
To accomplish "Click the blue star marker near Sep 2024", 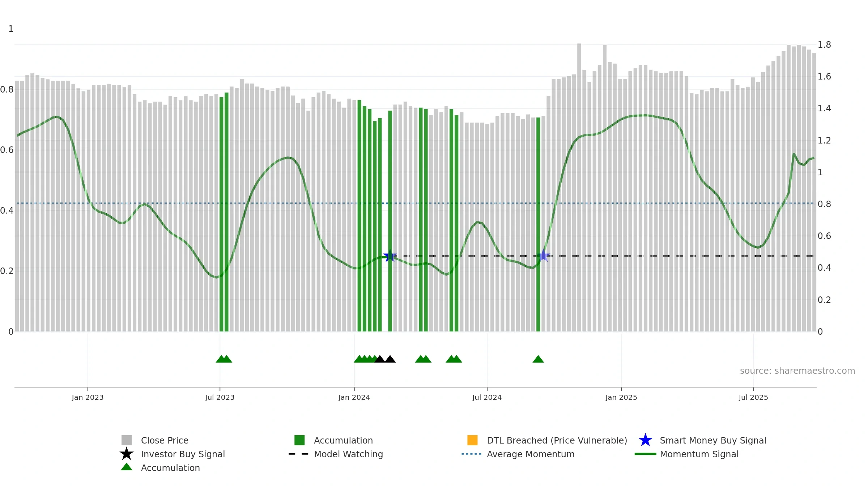I will click(x=543, y=256).
